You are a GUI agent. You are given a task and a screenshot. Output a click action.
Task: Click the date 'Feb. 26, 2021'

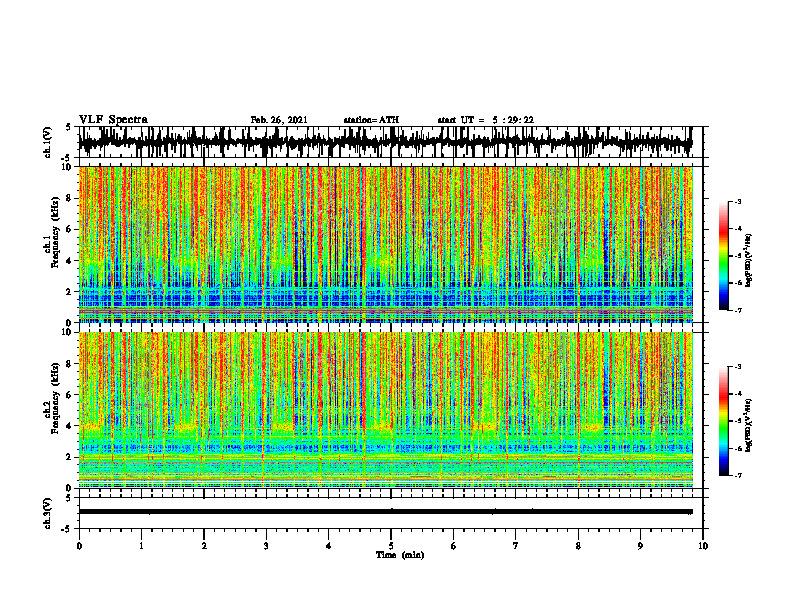tap(279, 120)
